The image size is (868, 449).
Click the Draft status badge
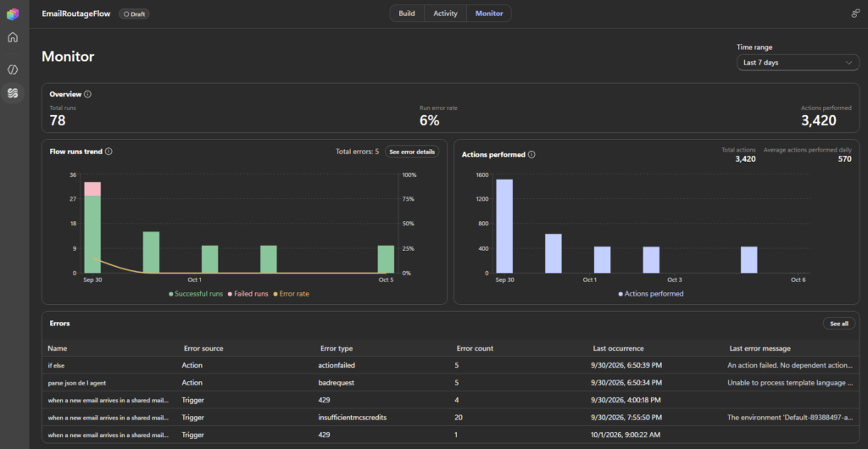134,14
